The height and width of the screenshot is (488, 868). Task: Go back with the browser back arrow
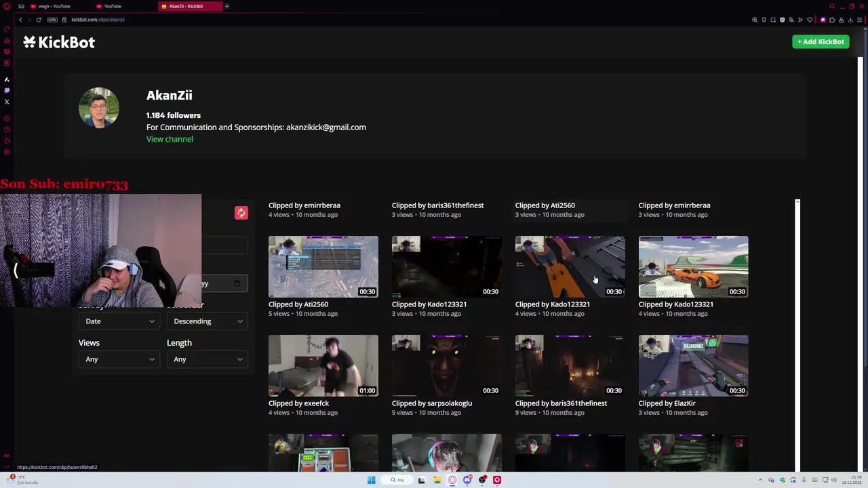pos(20,20)
